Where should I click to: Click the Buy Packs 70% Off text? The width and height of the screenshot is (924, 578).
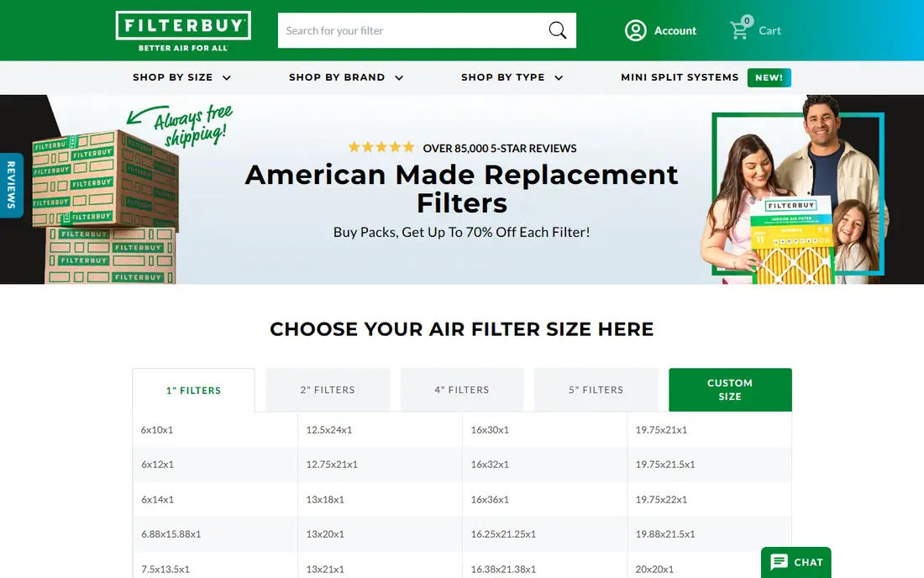tap(461, 232)
